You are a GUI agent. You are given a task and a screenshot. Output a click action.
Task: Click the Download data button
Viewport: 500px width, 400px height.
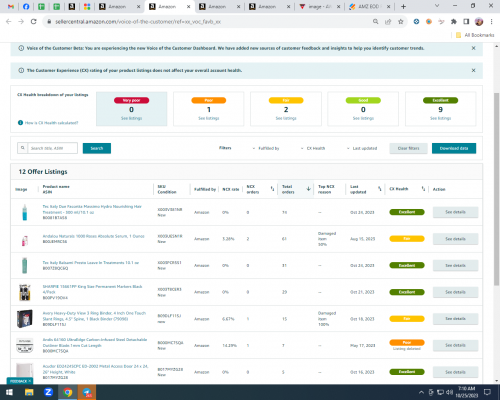(x=454, y=148)
